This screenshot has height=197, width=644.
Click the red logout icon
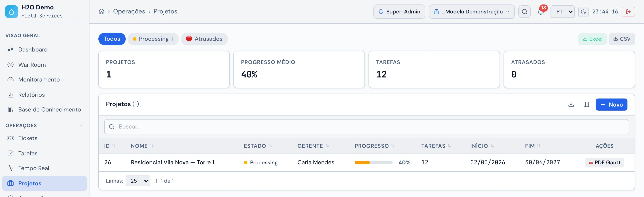coord(628,11)
